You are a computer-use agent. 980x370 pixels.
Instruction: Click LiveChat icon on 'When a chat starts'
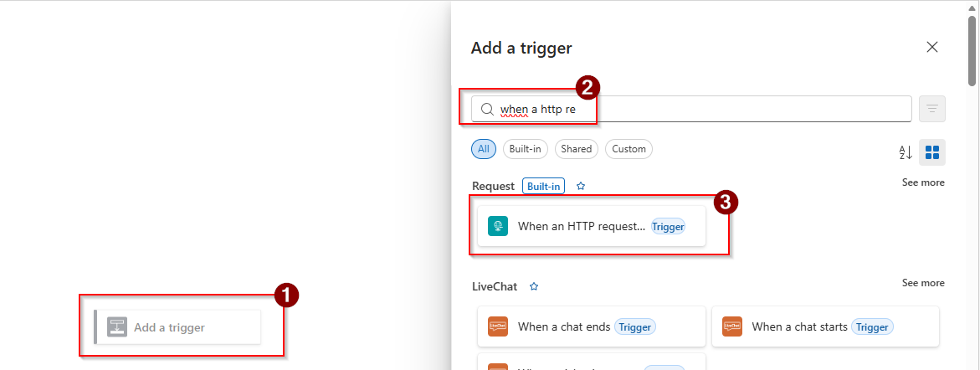point(732,326)
